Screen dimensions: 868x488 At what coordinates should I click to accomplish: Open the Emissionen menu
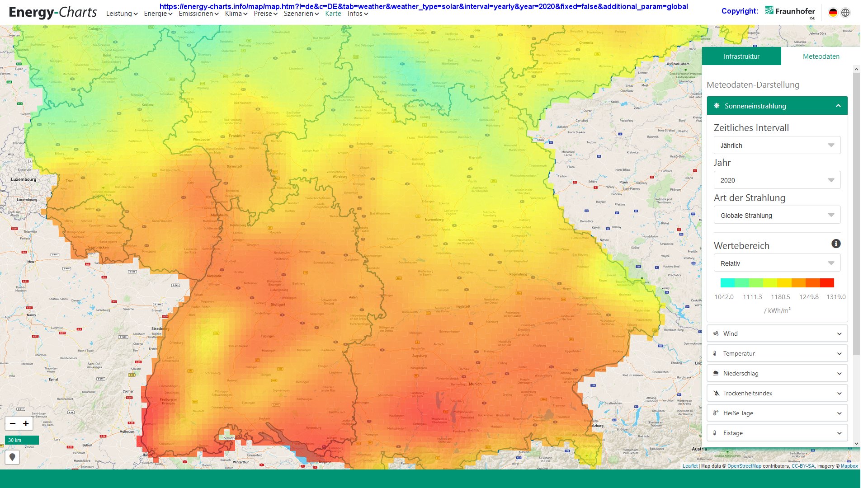(x=198, y=14)
